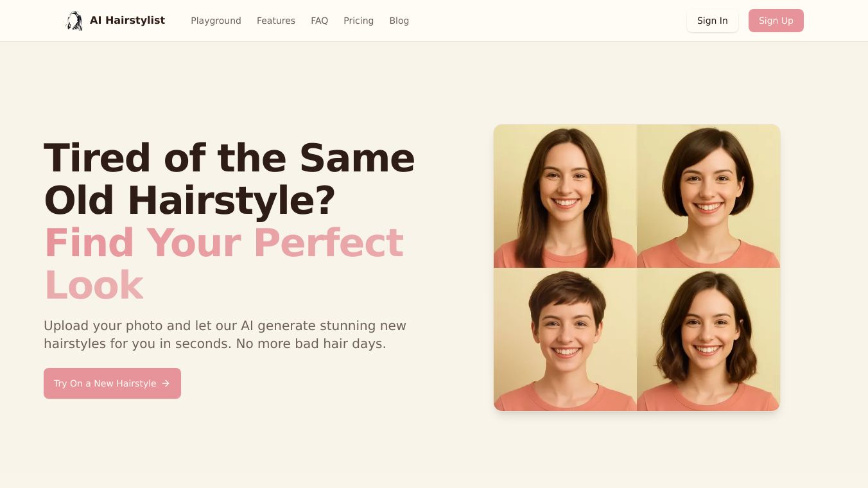Click the pink 'Find Your Perfect' heading line
The height and width of the screenshot is (488, 868).
223,242
